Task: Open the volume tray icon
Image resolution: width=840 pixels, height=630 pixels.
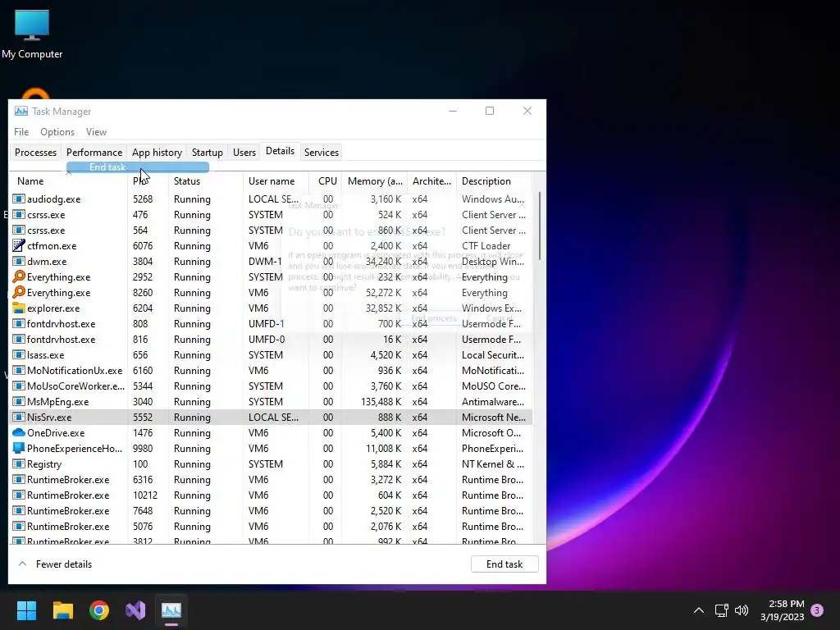Action: pos(742,610)
